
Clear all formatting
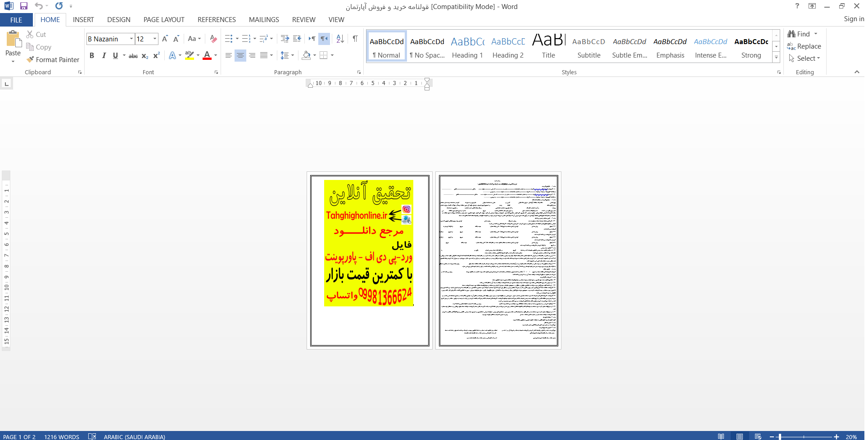[213, 39]
